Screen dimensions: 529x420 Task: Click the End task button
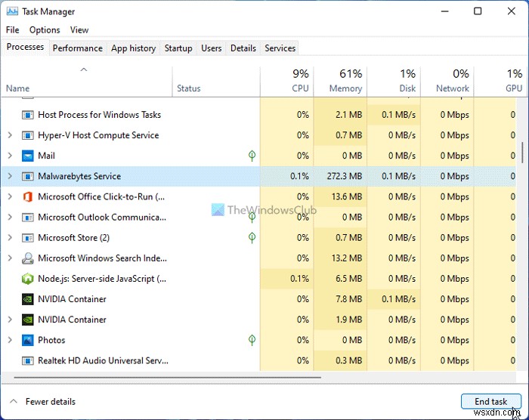[x=491, y=401]
